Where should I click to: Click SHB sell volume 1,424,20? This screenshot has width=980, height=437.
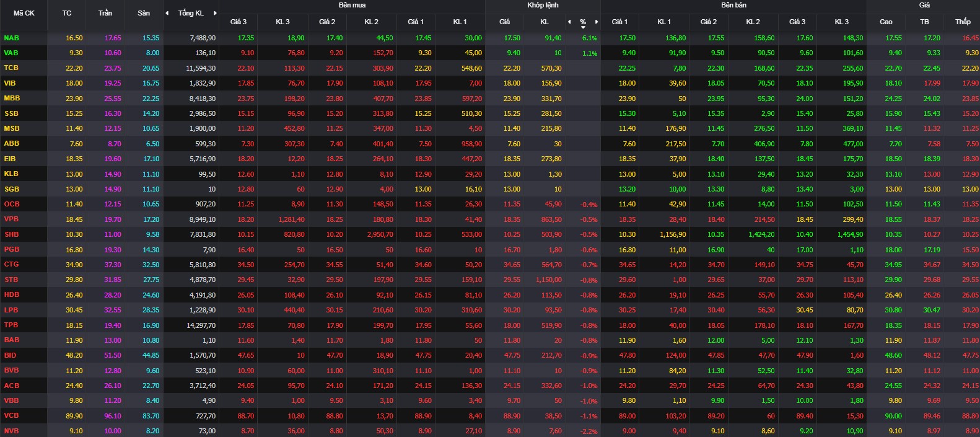point(761,235)
